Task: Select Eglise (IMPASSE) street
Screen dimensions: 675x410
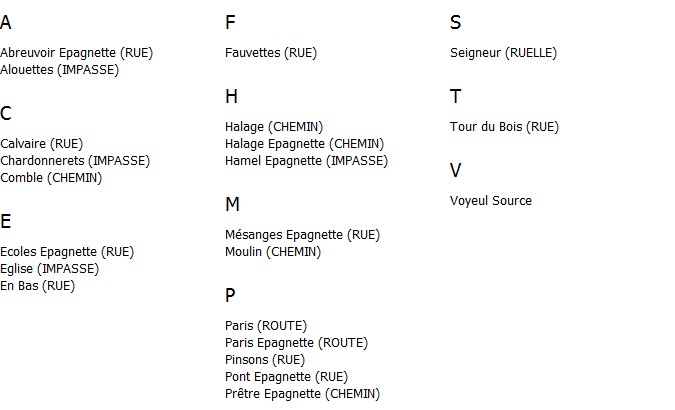Action: [x=50, y=269]
